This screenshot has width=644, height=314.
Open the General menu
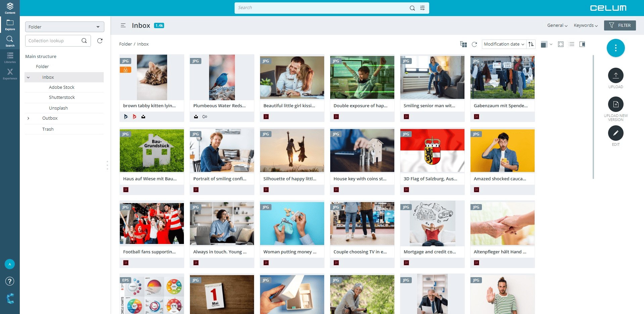[x=557, y=25]
